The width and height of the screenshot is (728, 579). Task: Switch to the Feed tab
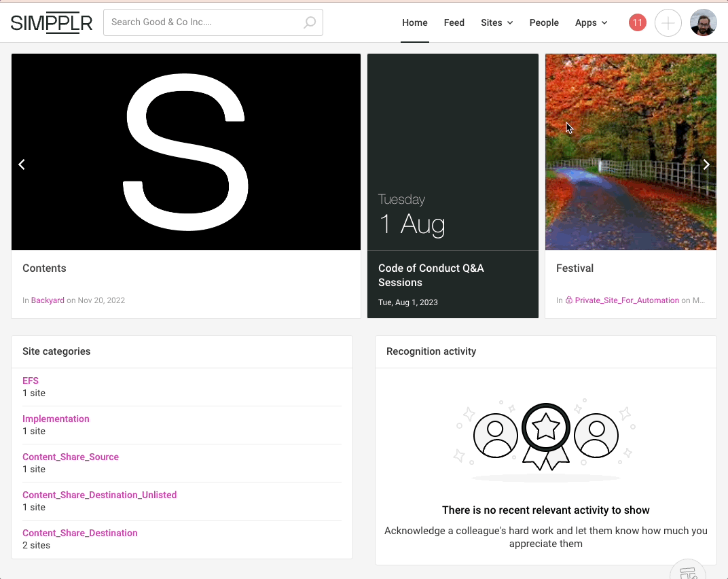pyautogui.click(x=454, y=22)
